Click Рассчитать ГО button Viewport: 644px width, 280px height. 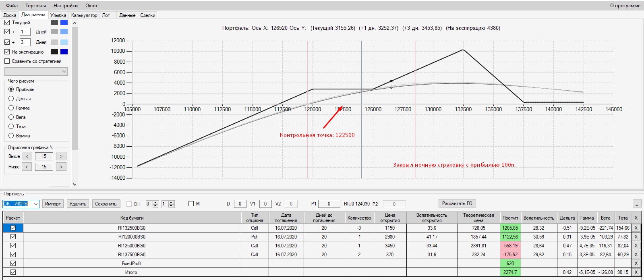coord(457,203)
